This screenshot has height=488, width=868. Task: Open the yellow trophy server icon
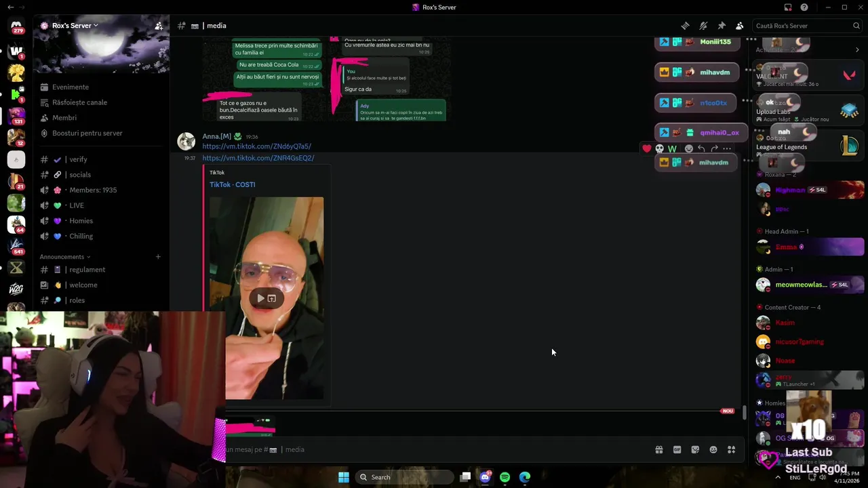[x=16, y=73]
